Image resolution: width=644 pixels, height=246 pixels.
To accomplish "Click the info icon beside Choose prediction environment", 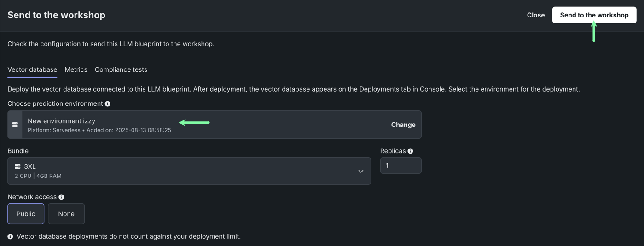I will (108, 104).
